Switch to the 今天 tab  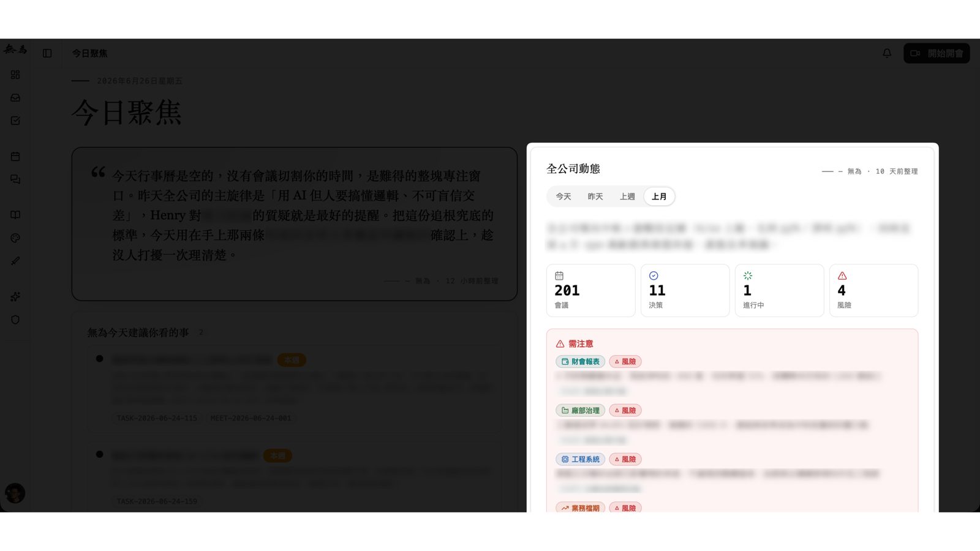(x=563, y=197)
